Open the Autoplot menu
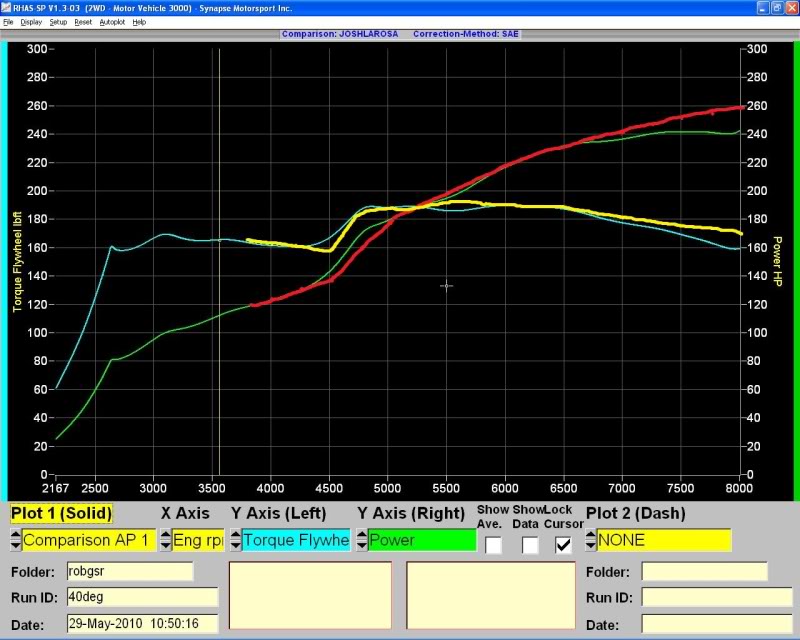 pos(111,21)
